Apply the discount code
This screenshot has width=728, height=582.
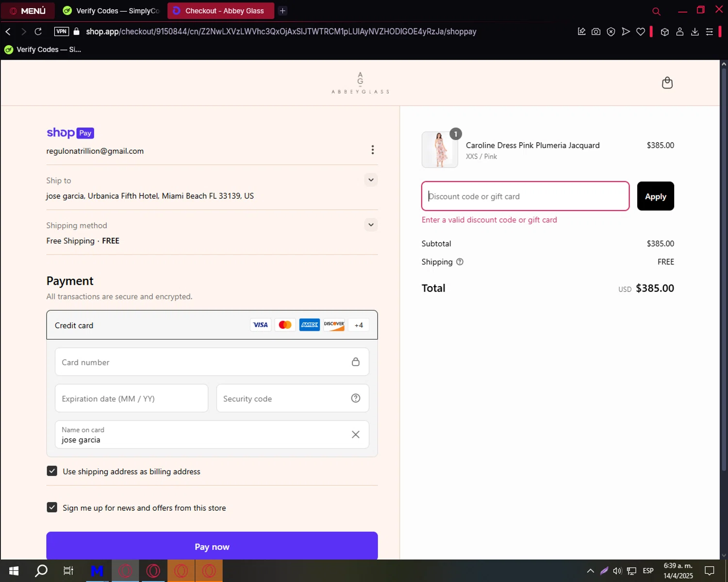pos(656,196)
